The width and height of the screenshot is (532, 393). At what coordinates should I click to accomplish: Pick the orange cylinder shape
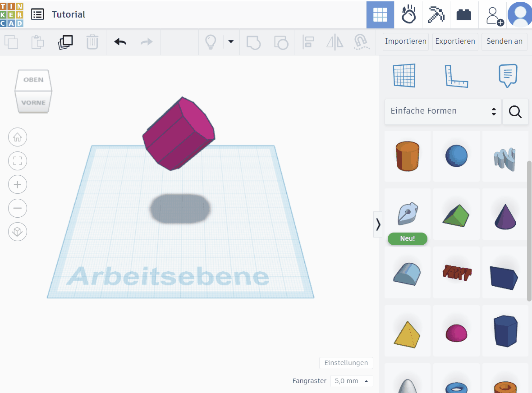(x=408, y=156)
